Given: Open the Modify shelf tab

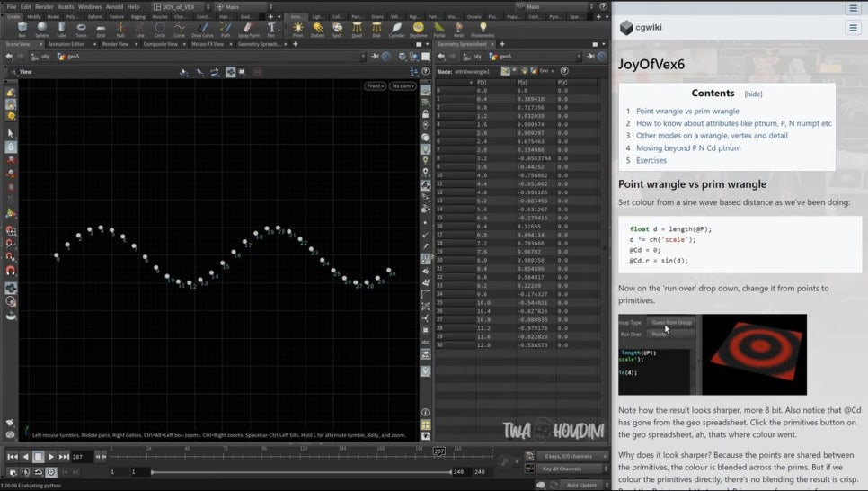Looking at the screenshot, I should [x=34, y=17].
